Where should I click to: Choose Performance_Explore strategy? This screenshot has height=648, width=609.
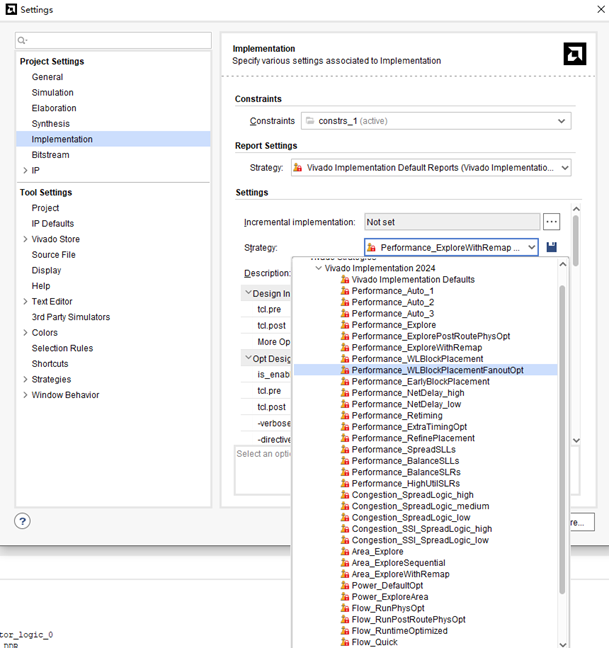point(393,325)
